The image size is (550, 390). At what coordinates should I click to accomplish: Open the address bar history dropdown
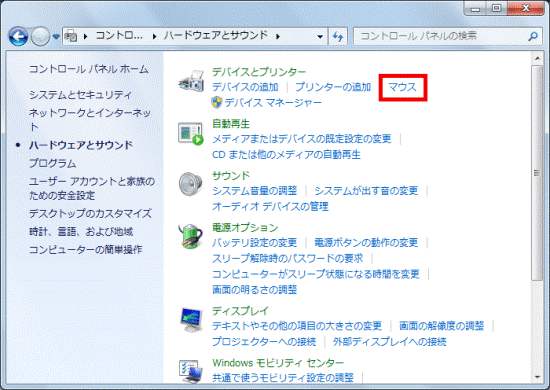click(x=320, y=36)
